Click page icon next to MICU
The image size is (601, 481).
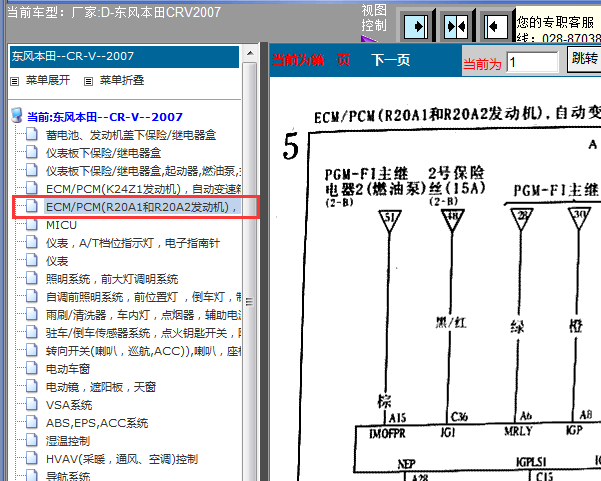tap(32, 225)
